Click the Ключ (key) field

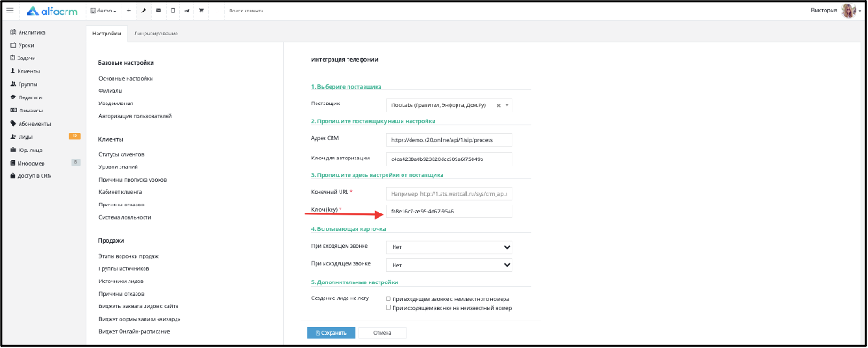[449, 212]
